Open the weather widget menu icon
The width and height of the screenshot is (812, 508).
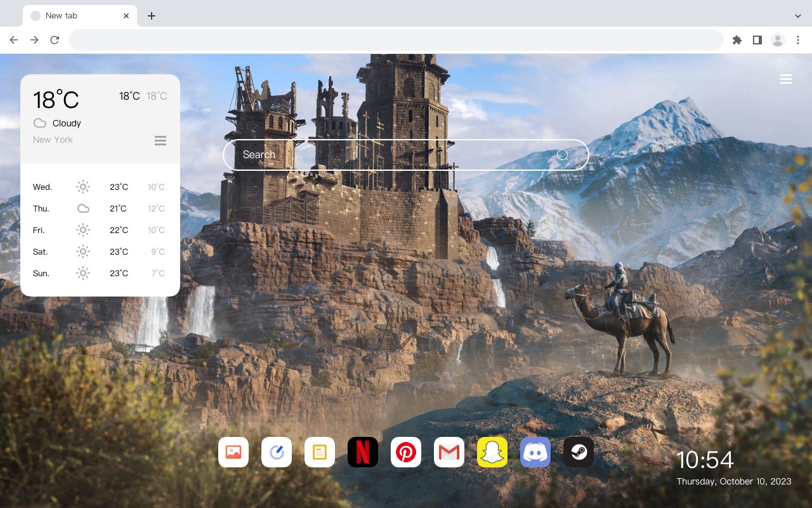tap(160, 140)
